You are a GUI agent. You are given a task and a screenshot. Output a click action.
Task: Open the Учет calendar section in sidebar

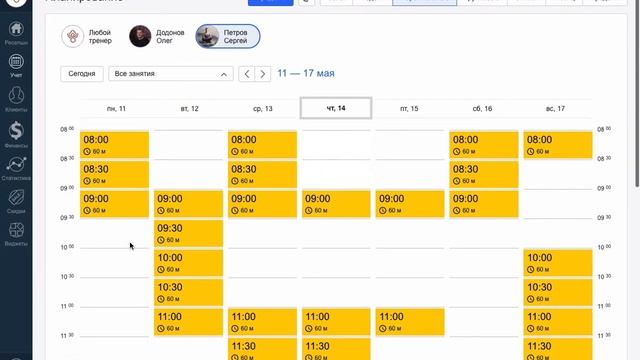(x=16, y=66)
